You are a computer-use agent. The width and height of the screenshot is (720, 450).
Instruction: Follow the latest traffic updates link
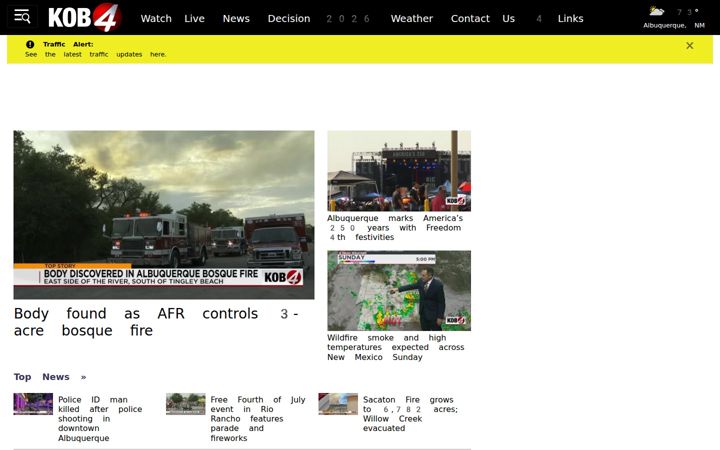pos(96,54)
